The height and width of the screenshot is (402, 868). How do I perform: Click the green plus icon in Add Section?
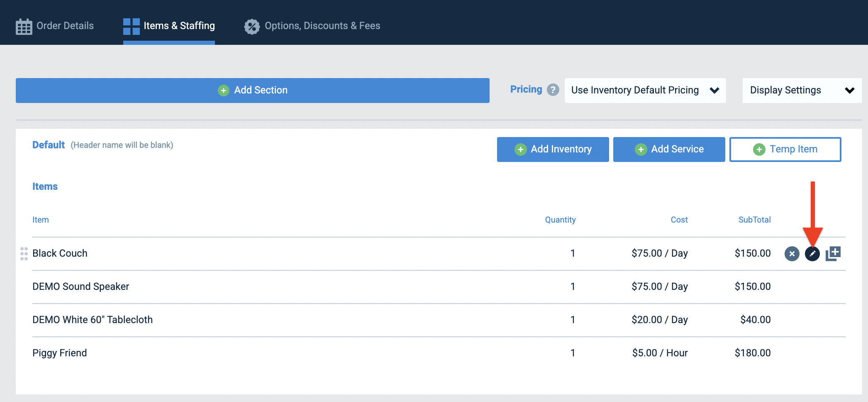224,91
